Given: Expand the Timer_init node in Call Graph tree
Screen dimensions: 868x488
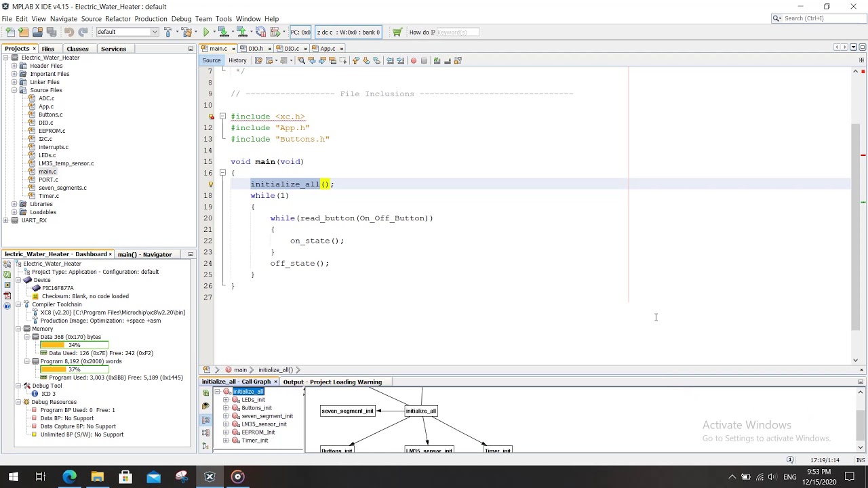Looking at the screenshot, I should [x=226, y=441].
